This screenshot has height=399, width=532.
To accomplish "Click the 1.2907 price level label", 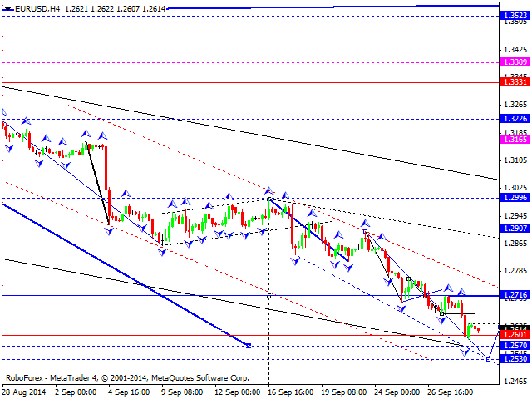I will pos(512,229).
